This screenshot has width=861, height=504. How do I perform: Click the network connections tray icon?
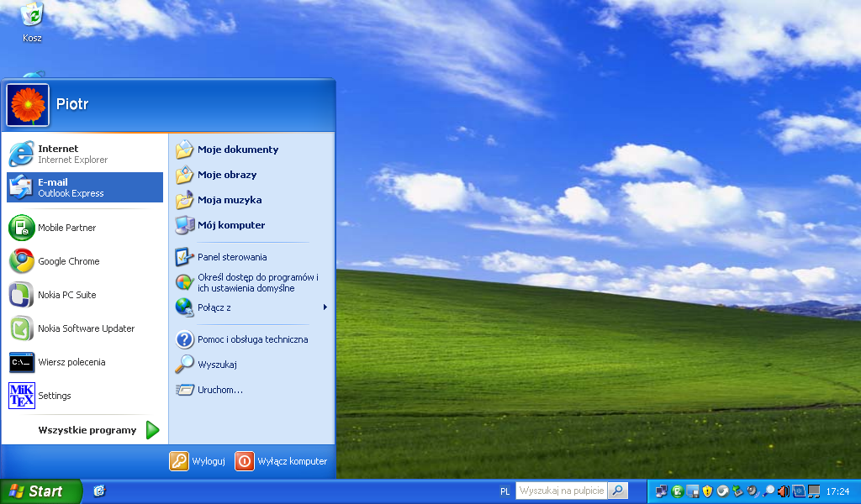click(x=661, y=491)
